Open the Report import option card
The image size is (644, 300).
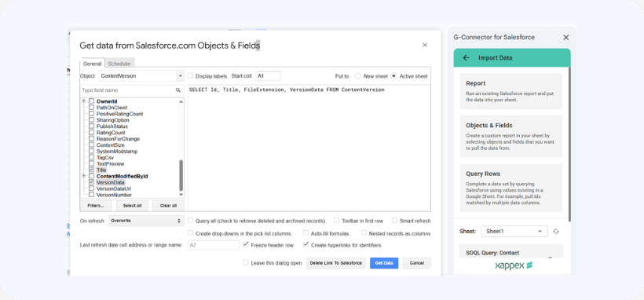511,91
